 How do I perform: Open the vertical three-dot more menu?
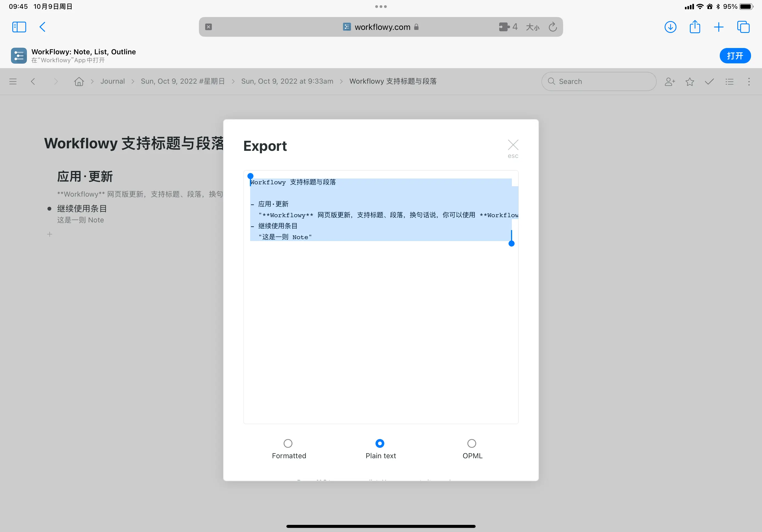749,82
